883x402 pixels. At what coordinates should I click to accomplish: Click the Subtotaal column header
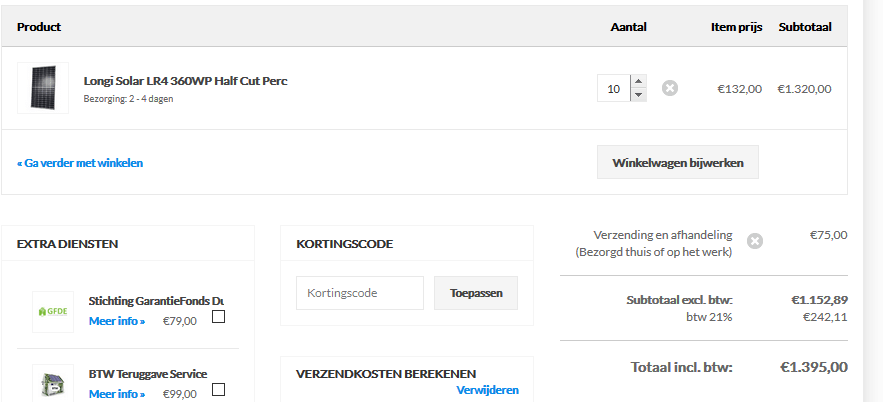coord(805,27)
